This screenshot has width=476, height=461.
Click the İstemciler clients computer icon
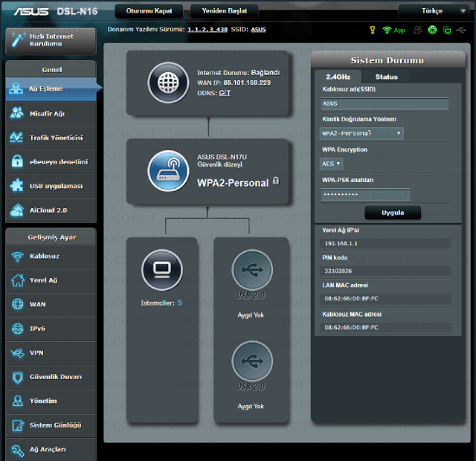click(162, 270)
